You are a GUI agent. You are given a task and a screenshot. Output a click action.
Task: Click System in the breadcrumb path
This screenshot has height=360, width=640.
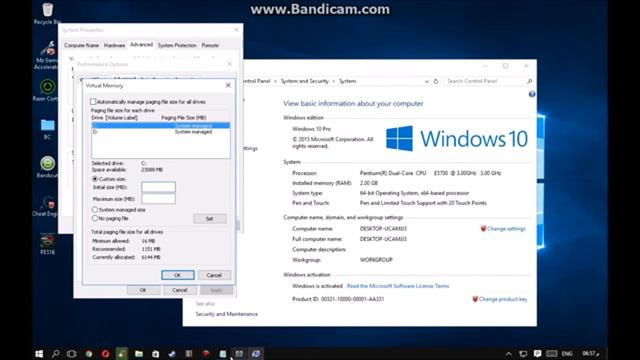point(347,81)
